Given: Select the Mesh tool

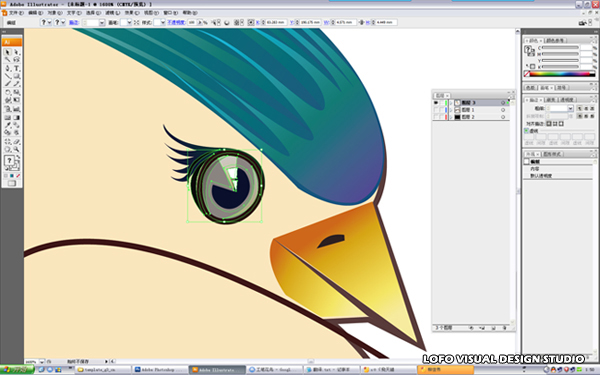Looking at the screenshot, I should [7, 117].
